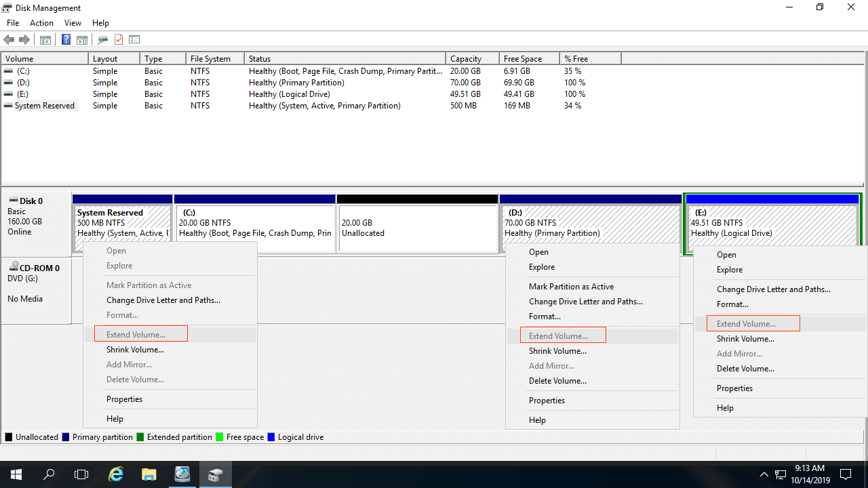Choose Shrink Volume for drive D
The width and height of the screenshot is (868, 488).
coord(557,350)
